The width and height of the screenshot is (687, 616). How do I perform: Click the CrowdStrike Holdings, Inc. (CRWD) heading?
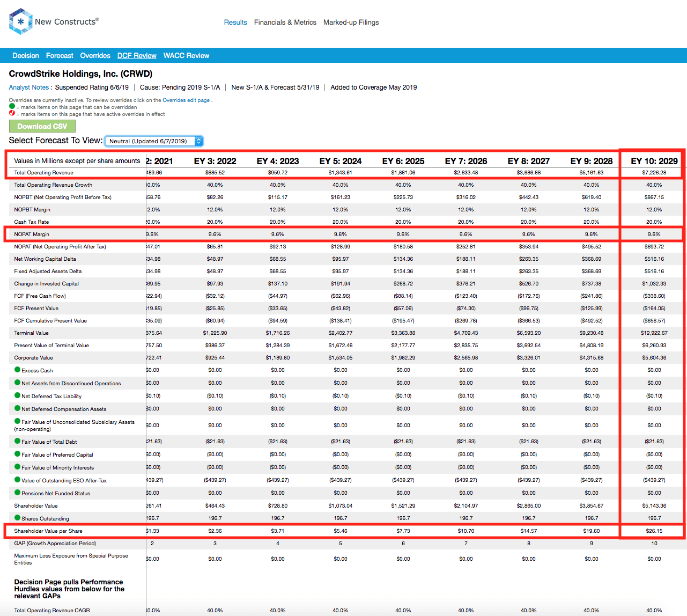[x=80, y=74]
